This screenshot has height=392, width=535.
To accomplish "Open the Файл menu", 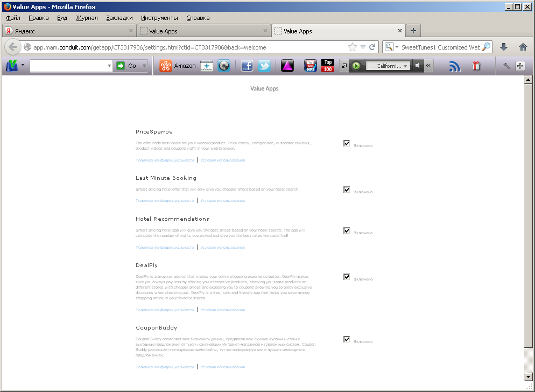I will tap(13, 18).
